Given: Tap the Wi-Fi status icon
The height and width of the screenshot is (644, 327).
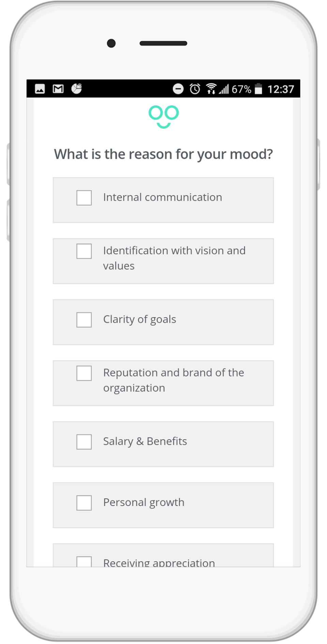Looking at the screenshot, I should (x=211, y=89).
